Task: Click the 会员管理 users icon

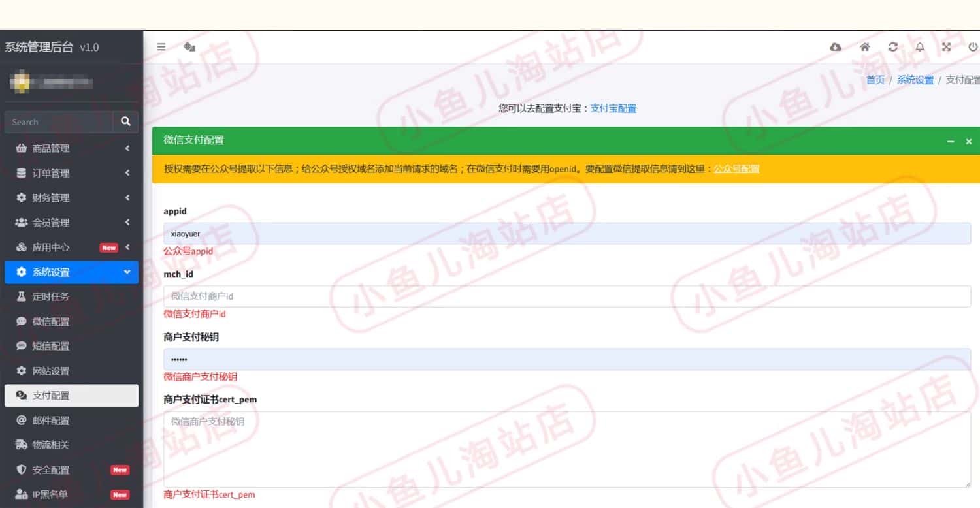Action: (x=21, y=223)
